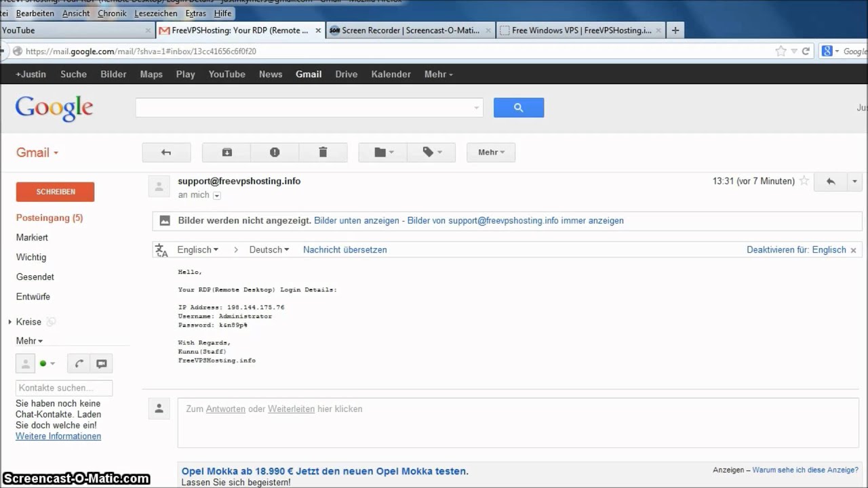Star the email from support@freevpshosting.info
This screenshot has height=488, width=868.
pos(804,181)
